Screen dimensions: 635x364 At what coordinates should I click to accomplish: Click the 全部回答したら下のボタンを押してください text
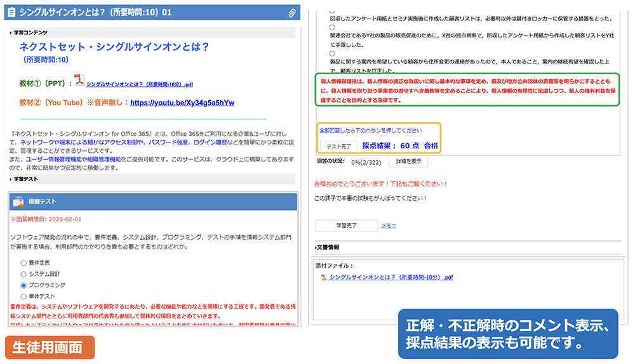point(371,131)
